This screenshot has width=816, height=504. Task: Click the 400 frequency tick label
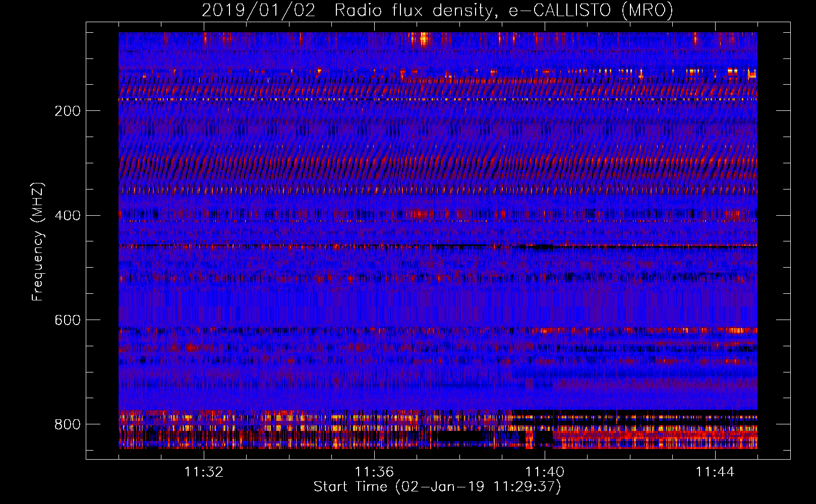67,216
